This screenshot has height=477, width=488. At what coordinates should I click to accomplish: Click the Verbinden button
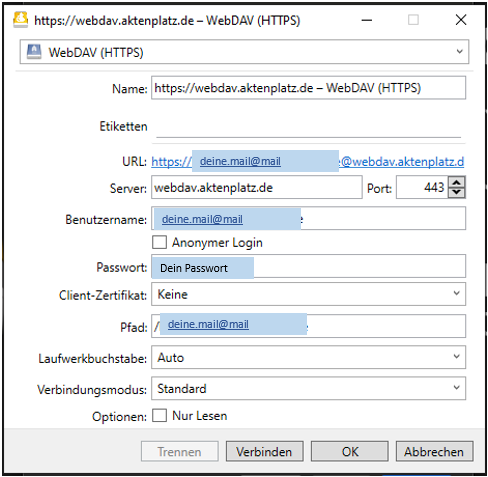coord(265,451)
